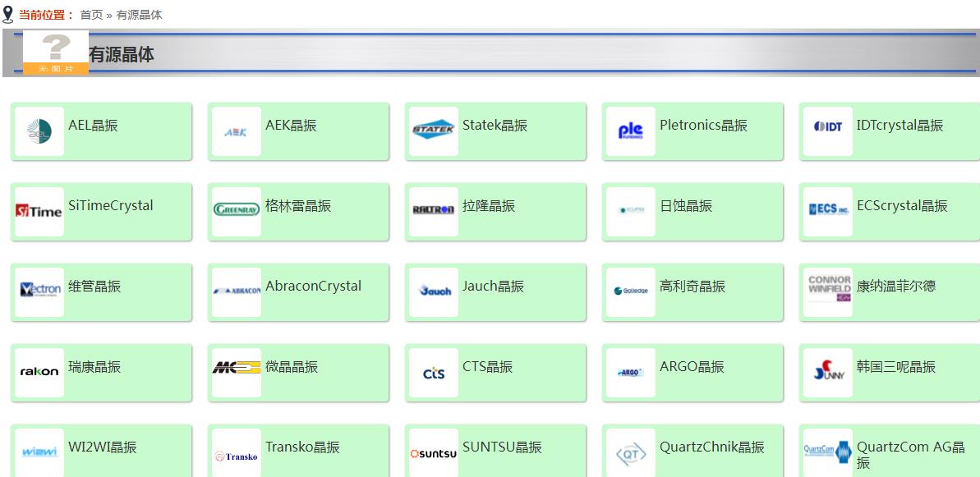
Task: Click the AEK logo thumbnail
Action: pos(237,131)
